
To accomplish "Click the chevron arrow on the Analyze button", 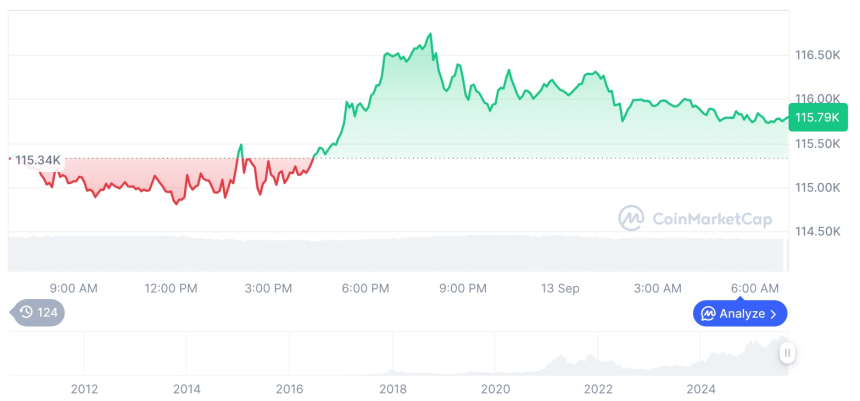I will tap(773, 314).
